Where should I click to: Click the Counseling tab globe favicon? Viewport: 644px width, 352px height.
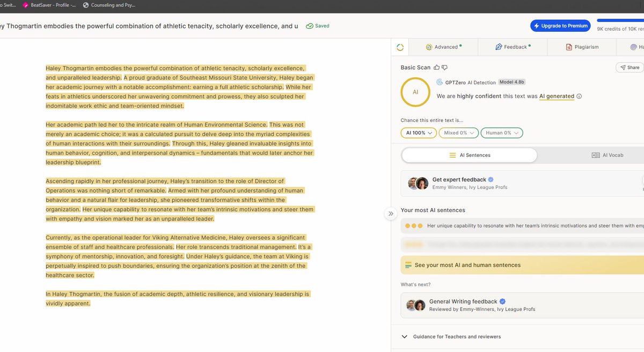click(86, 5)
